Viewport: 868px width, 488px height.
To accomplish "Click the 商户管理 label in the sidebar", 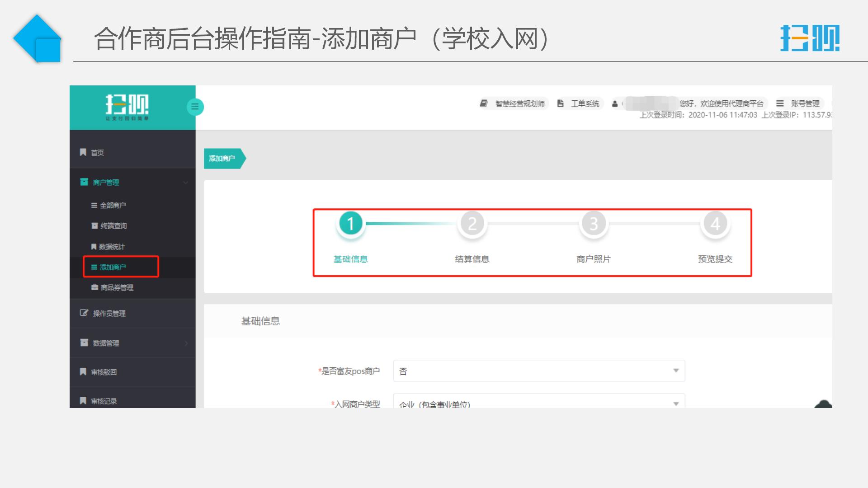I will (x=106, y=183).
